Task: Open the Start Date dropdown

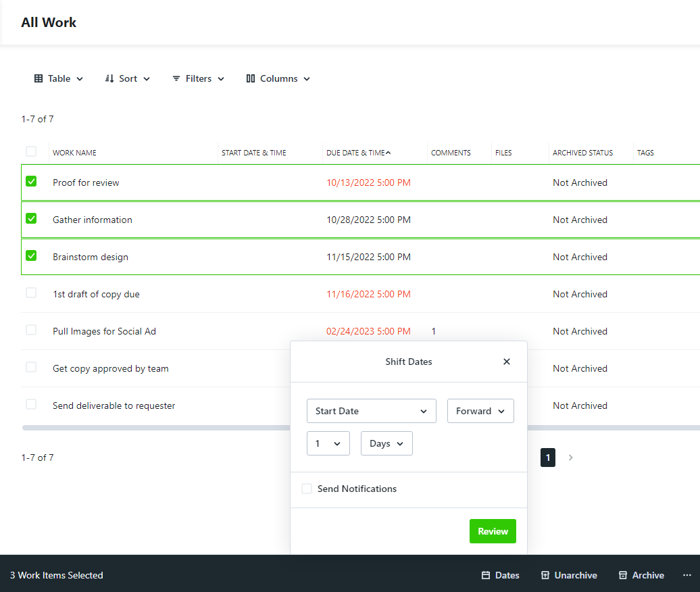Action: click(x=372, y=411)
